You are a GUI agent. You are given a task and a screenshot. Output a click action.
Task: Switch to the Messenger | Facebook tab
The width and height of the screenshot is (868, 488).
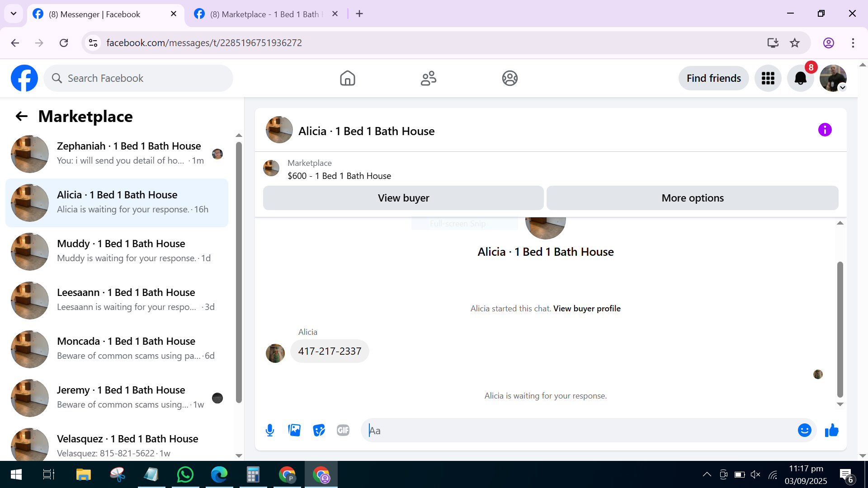[x=105, y=14]
